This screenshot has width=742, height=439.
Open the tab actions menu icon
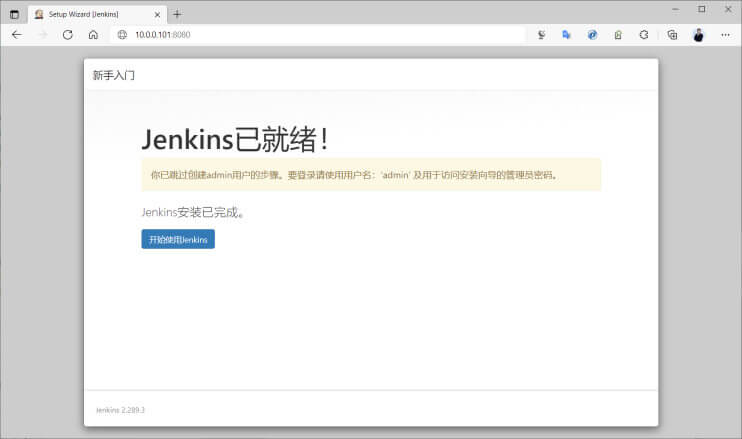15,14
